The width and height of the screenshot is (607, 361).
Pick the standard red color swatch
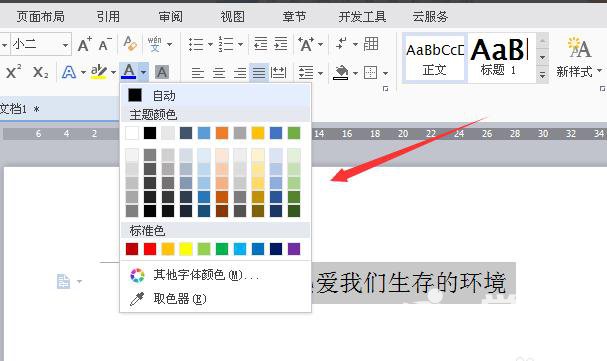pos(150,249)
